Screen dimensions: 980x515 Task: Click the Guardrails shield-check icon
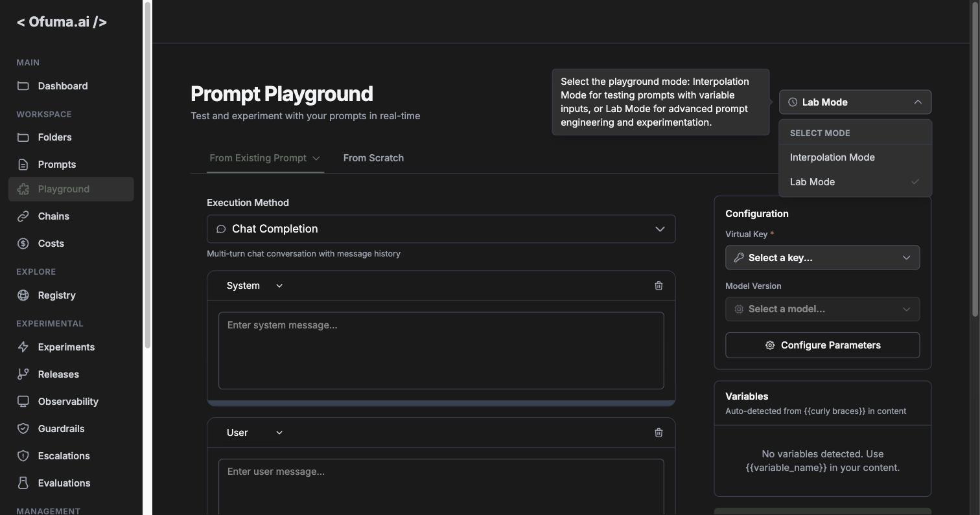(23, 429)
